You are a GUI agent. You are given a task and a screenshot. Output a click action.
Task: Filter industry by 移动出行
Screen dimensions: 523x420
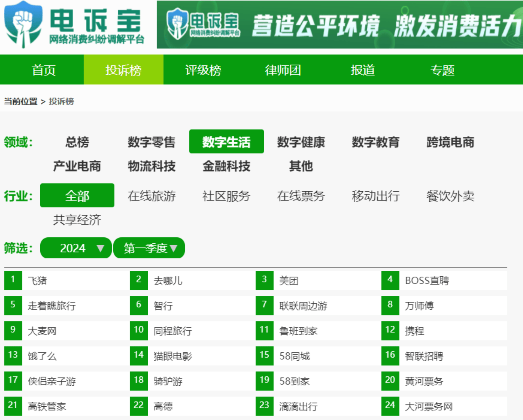click(376, 195)
